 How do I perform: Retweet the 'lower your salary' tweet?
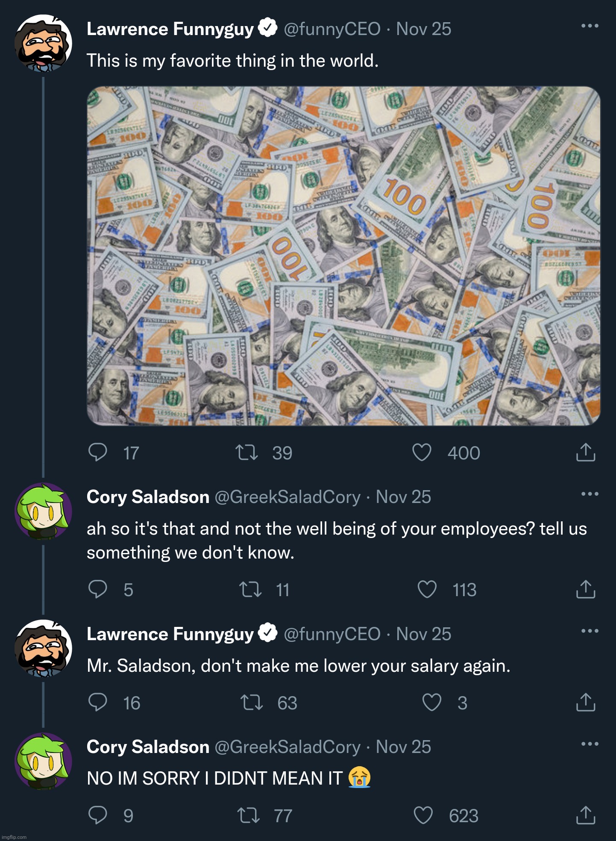[252, 703]
